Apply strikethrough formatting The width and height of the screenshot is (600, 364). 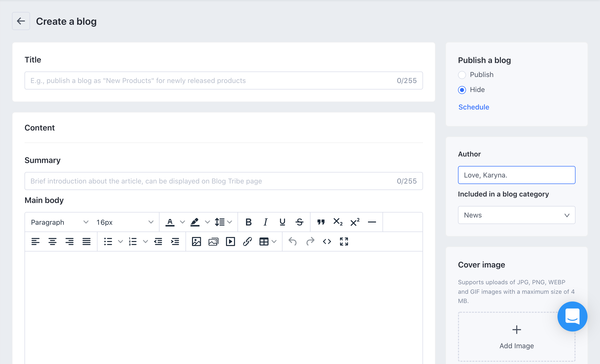click(299, 222)
